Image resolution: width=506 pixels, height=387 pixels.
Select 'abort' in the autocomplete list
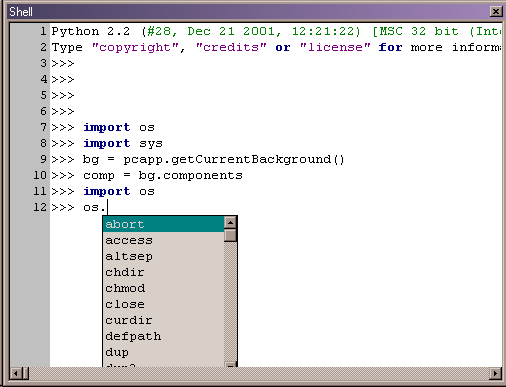164,224
